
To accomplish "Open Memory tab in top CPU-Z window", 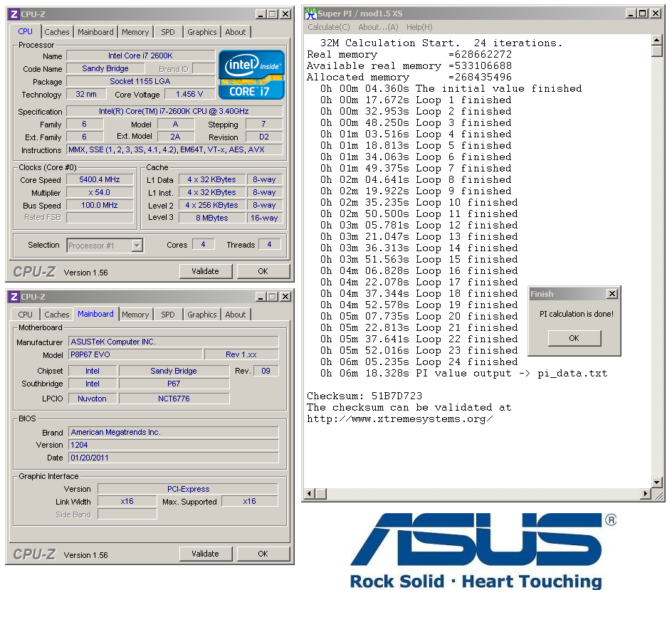I will coord(135,32).
